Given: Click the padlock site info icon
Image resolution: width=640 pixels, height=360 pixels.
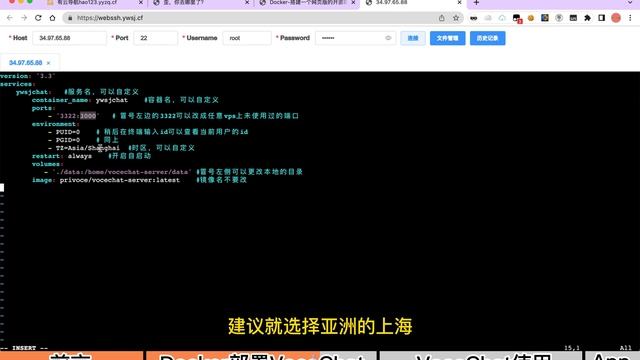Looking at the screenshot, I should pyautogui.click(x=70, y=18).
